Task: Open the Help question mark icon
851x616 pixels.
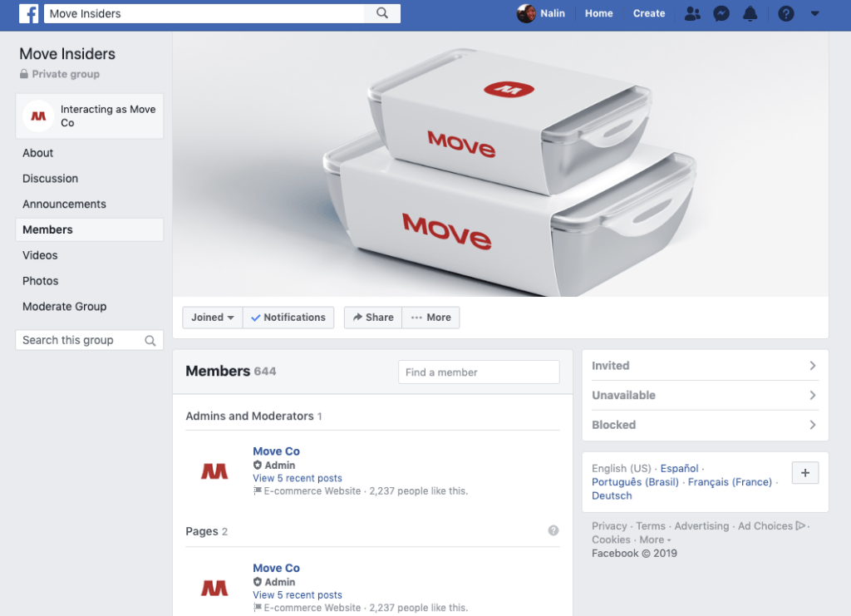Action: click(785, 13)
